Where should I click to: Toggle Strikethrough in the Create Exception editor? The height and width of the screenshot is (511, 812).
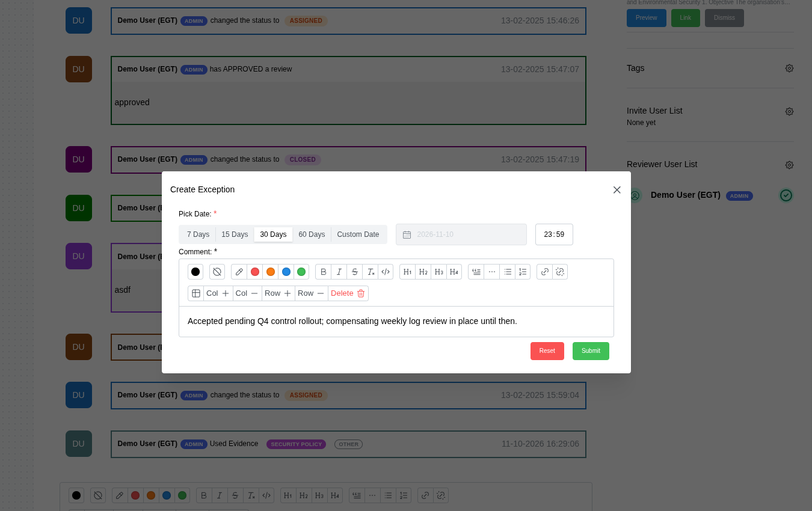tap(355, 272)
